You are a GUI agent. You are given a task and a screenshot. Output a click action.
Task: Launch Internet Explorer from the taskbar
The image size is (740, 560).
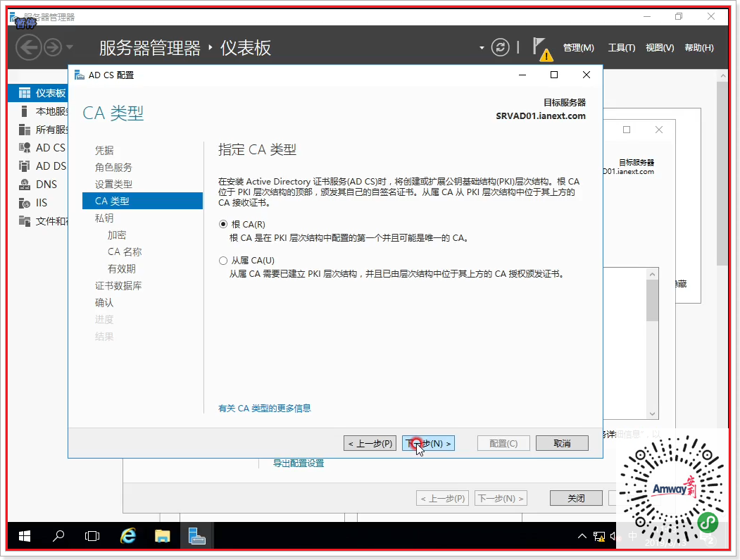(x=128, y=536)
